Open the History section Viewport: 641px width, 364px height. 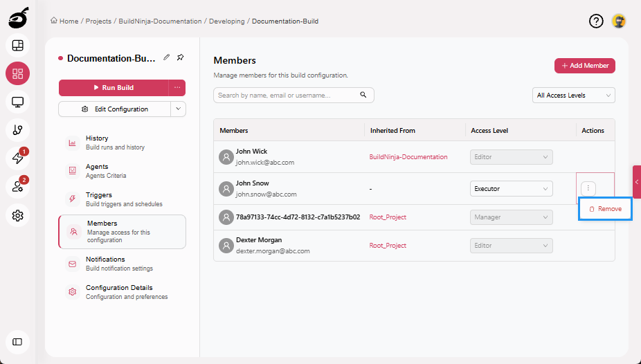click(122, 143)
